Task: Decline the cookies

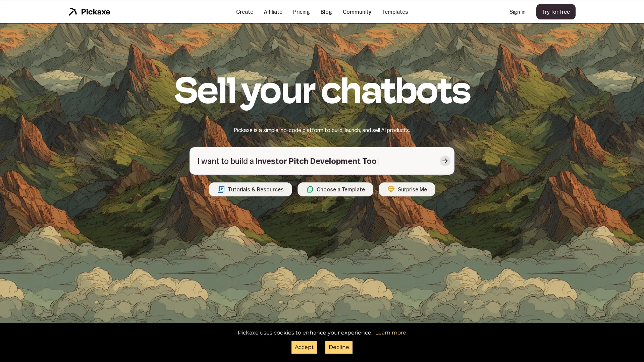Action: [x=339, y=347]
